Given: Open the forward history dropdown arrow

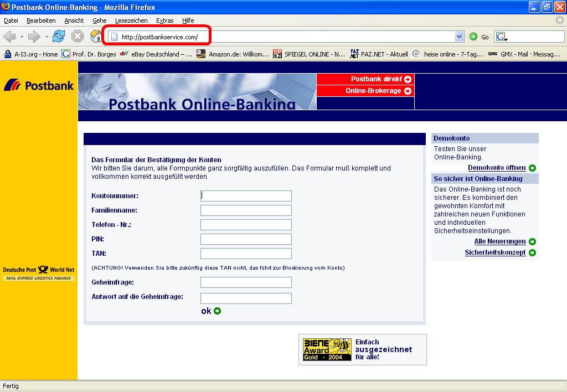Looking at the screenshot, I should click(47, 37).
